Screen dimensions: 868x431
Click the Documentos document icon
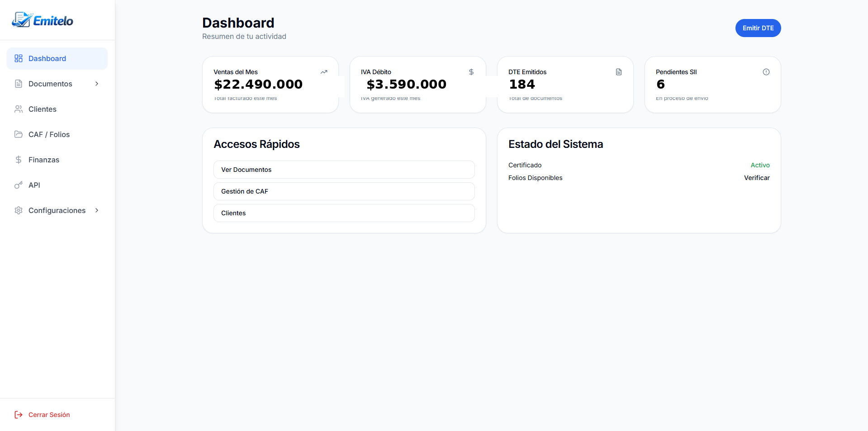18,84
